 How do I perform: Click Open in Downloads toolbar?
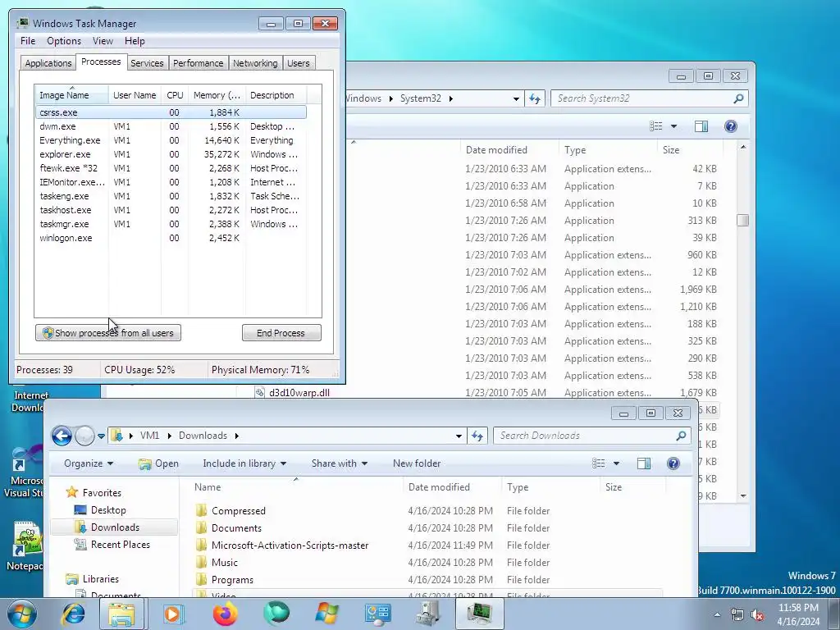[x=158, y=463]
